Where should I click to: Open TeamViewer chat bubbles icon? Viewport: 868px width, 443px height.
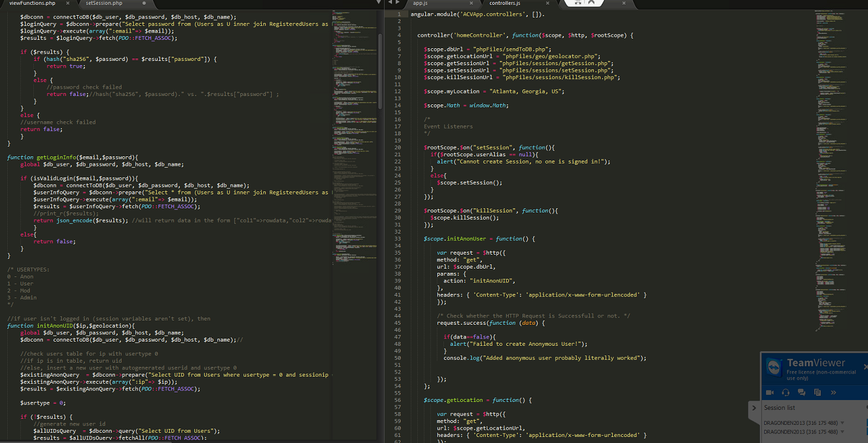tap(802, 392)
